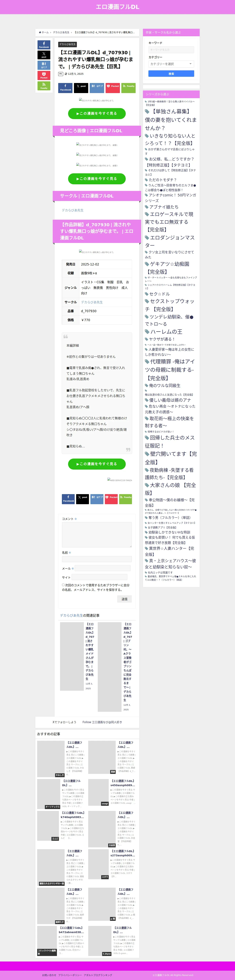Click the 送信 comment submit button
Screen dimensions: 235x980
(124, 599)
